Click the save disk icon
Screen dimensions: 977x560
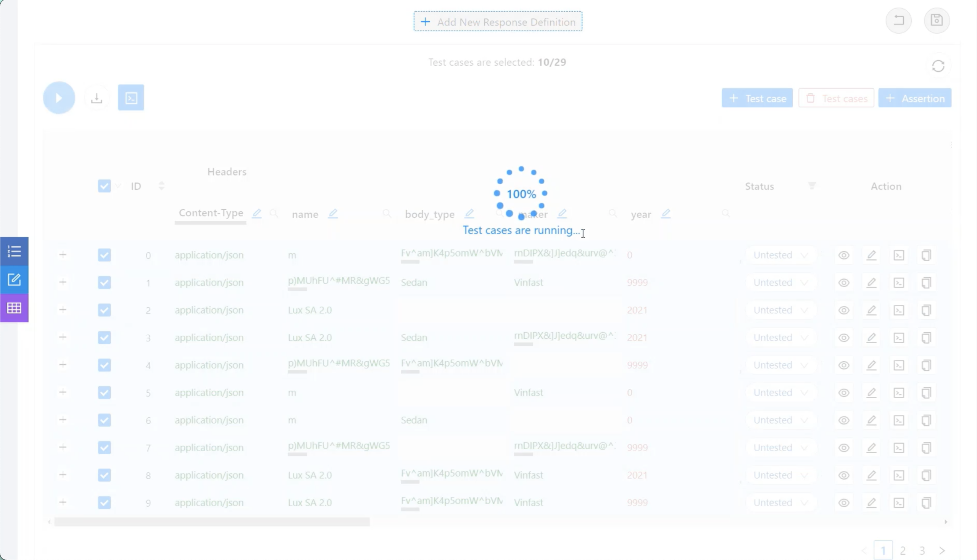tap(937, 20)
